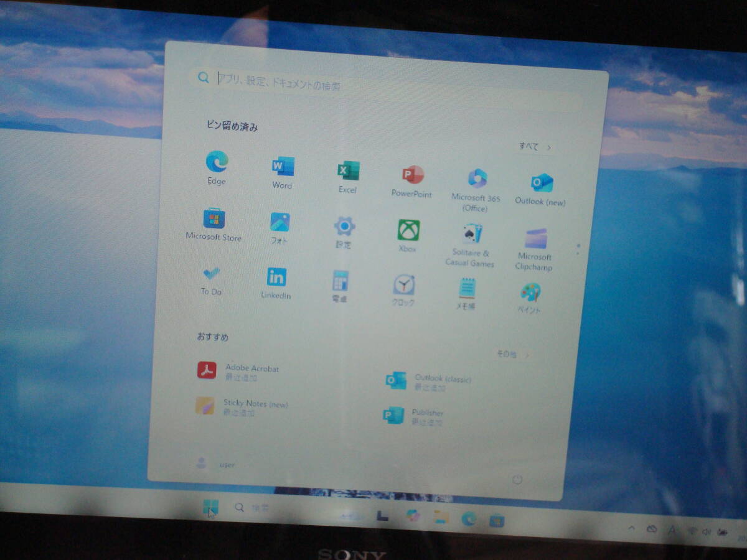Show all apps with すべて button
Image resolution: width=747 pixels, height=560 pixels.
[535, 147]
